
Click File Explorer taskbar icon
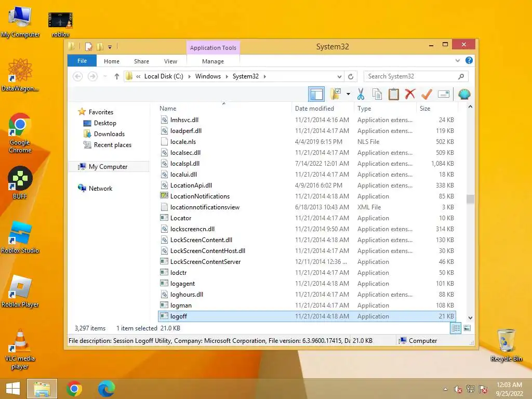coord(42,389)
